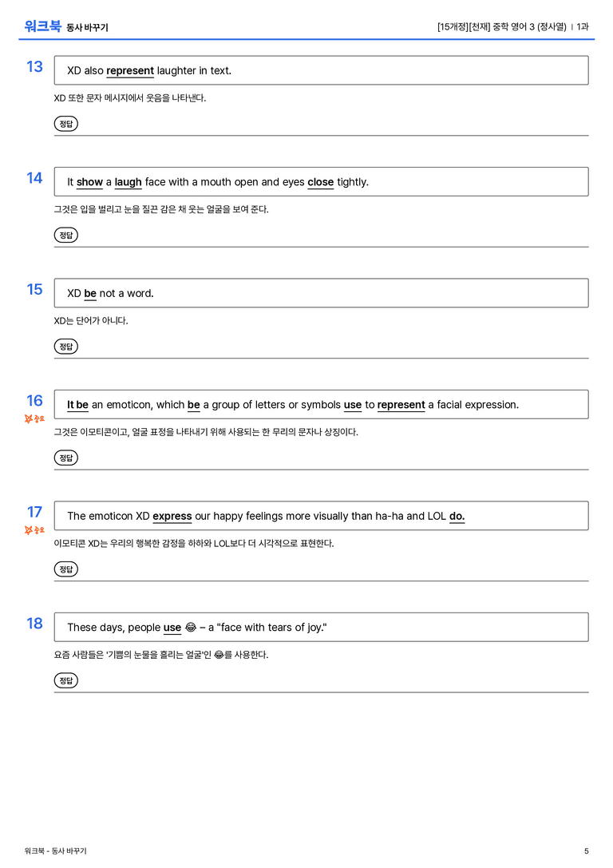Click the 정답 badge under question 13

tap(65, 124)
